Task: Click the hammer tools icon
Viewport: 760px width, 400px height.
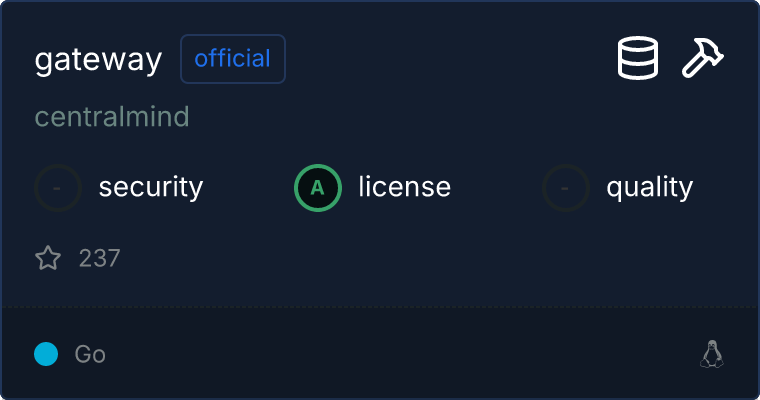Action: 703,59
